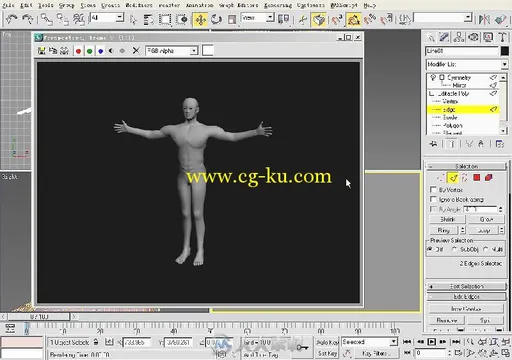Click the Shrink button
Viewport: 512px width, 360px height.
(447, 219)
